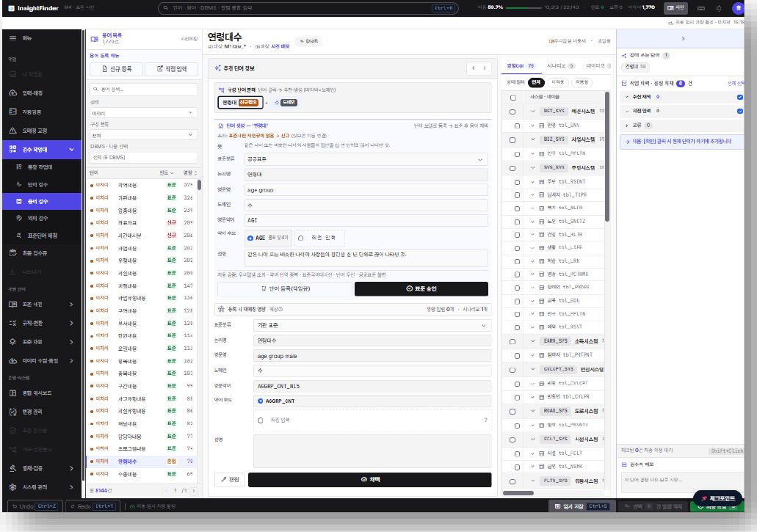The image size is (757, 532).
Task: Select the AGGRP_CNT radio button
Action: 260,401
